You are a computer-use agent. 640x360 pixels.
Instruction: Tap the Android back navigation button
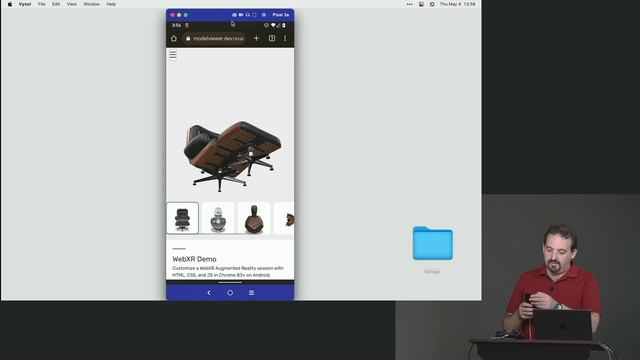coord(209,293)
